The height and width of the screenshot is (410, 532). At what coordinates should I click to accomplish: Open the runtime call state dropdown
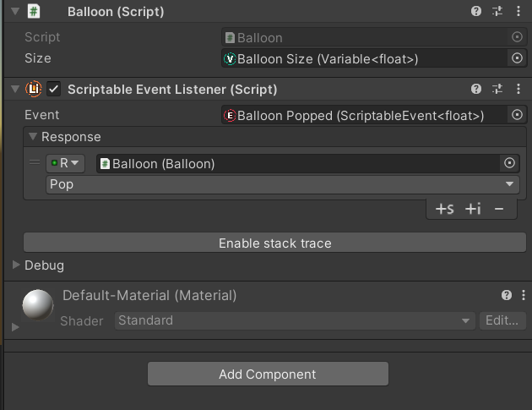[x=65, y=163]
